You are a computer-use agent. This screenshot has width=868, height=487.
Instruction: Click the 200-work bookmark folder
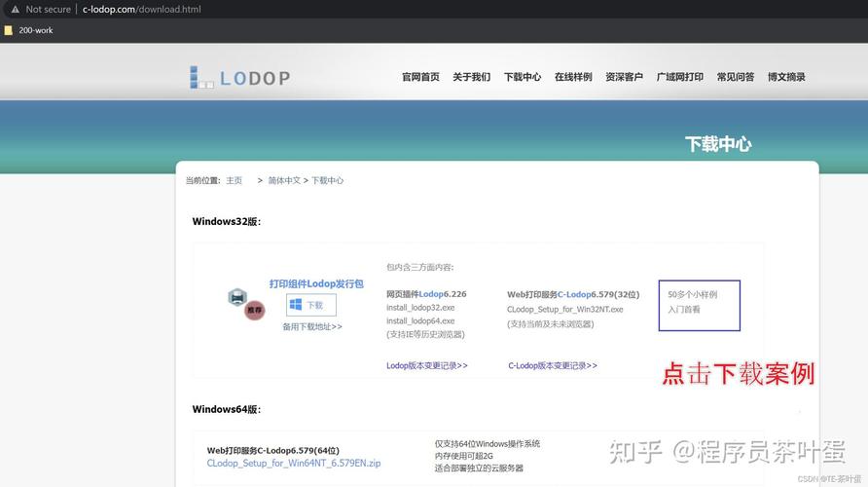[29, 30]
